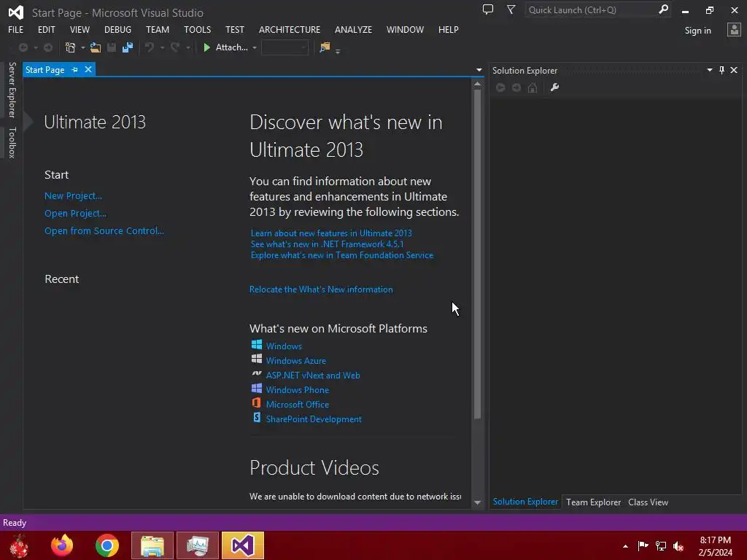The width and height of the screenshot is (747, 560).
Task: Close the Start Page tab
Action: (x=88, y=69)
